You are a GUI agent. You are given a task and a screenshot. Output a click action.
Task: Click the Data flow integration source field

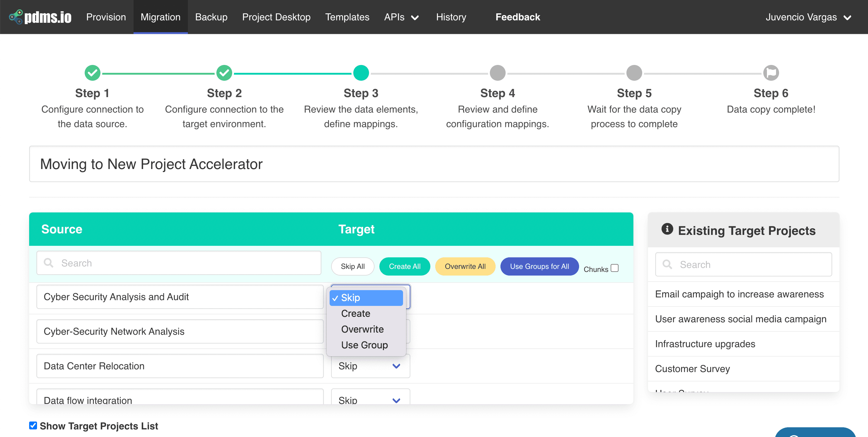click(180, 397)
